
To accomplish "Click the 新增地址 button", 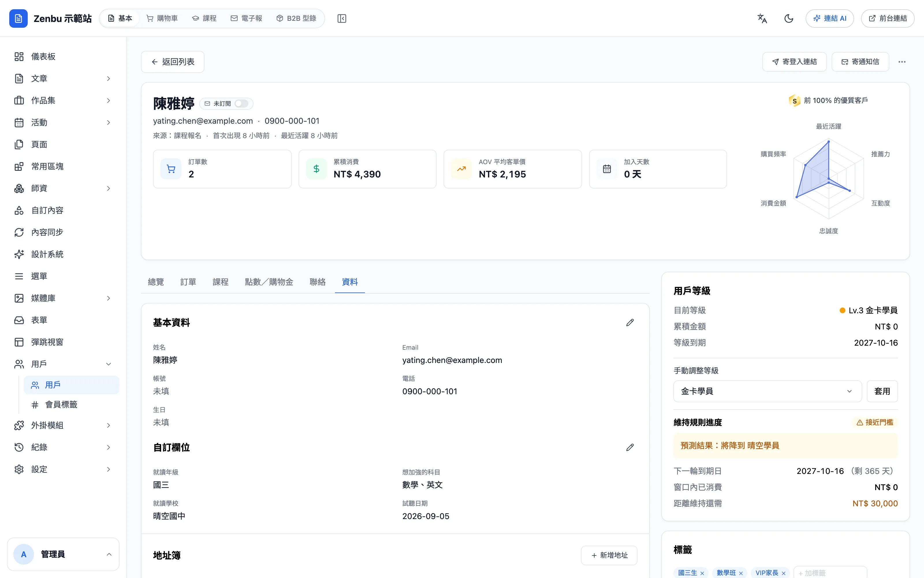I will (x=609, y=555).
